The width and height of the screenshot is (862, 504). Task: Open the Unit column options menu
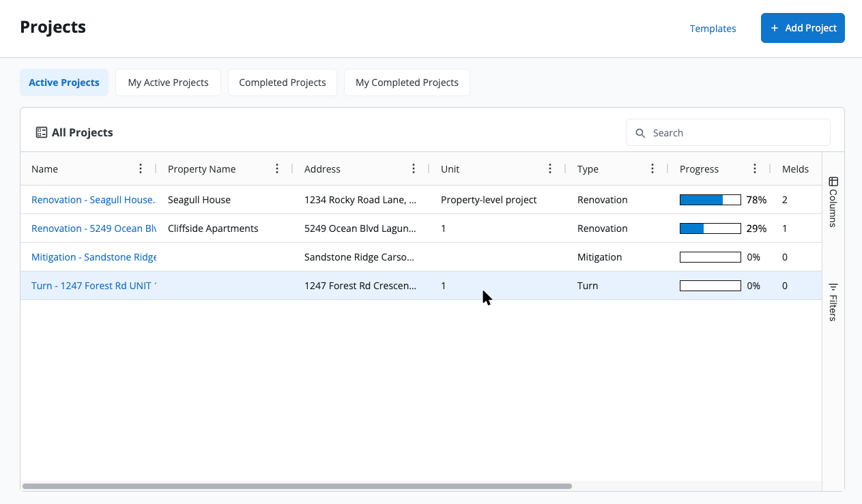(550, 169)
